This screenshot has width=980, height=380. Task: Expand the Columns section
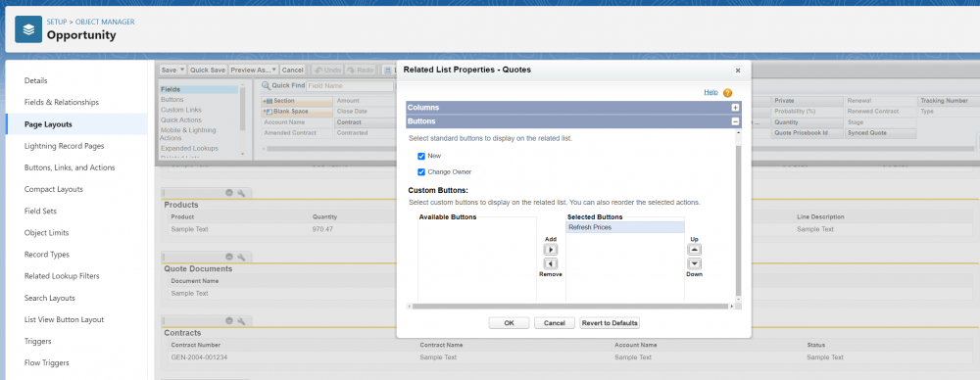click(736, 108)
